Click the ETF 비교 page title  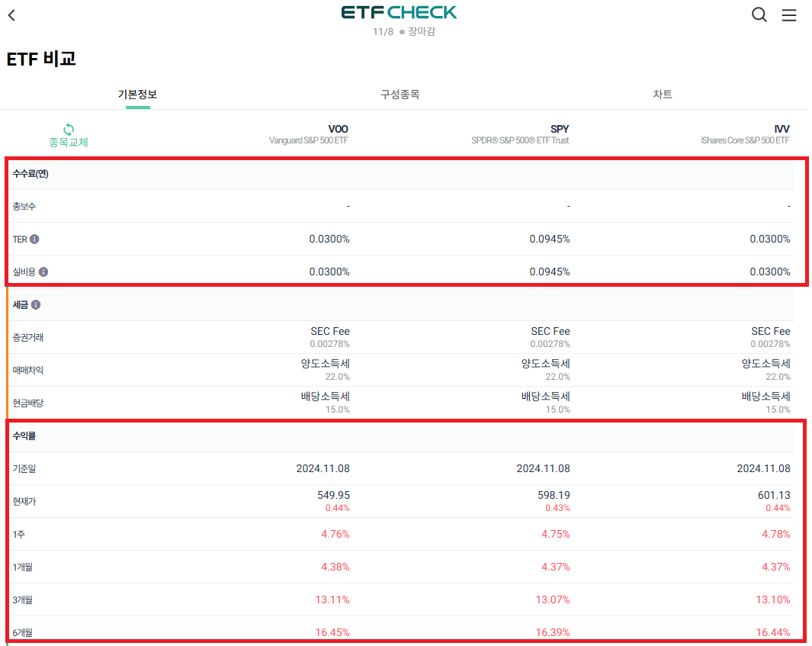coord(41,59)
